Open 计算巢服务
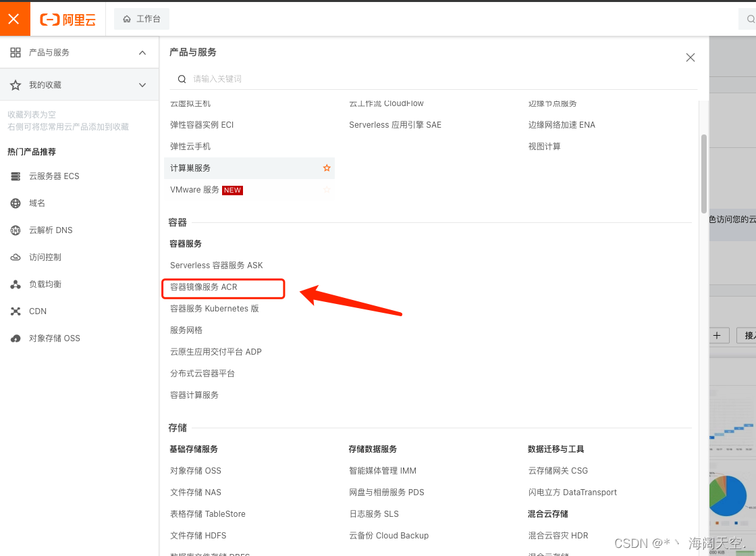756x556 pixels. click(x=190, y=168)
